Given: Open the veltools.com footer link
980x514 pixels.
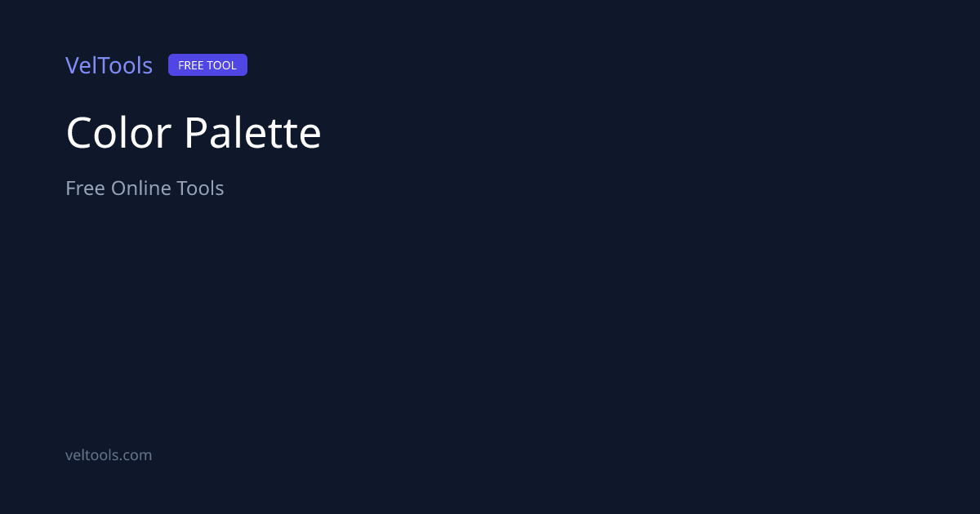Looking at the screenshot, I should click(x=109, y=455).
